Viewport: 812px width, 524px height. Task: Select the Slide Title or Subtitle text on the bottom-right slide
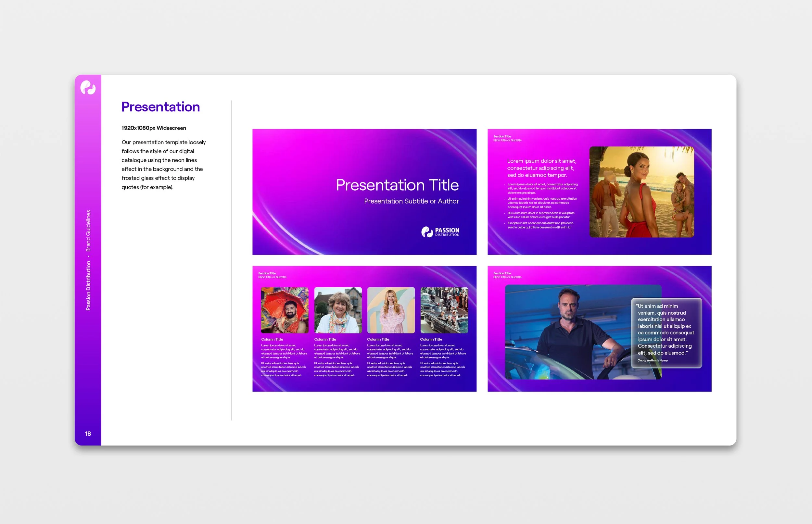pyautogui.click(x=507, y=277)
